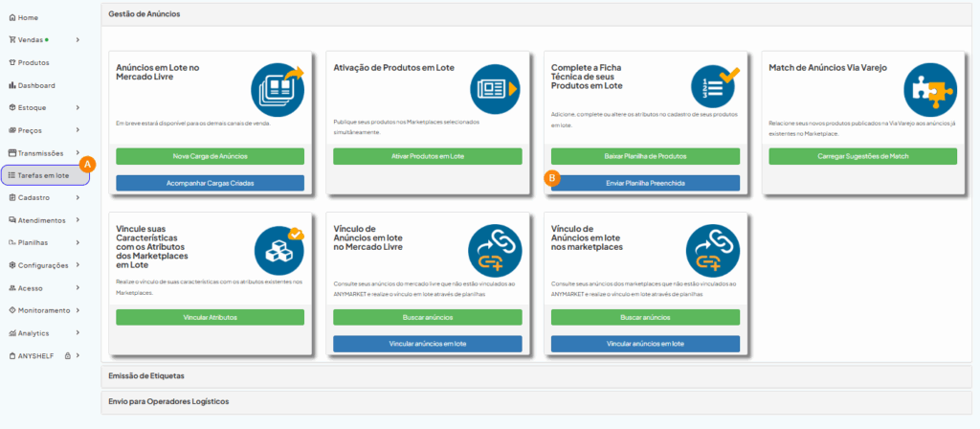Screen dimensions: 980x429
Task: Click the Ficha Técnica checklist icon
Action: click(x=711, y=88)
